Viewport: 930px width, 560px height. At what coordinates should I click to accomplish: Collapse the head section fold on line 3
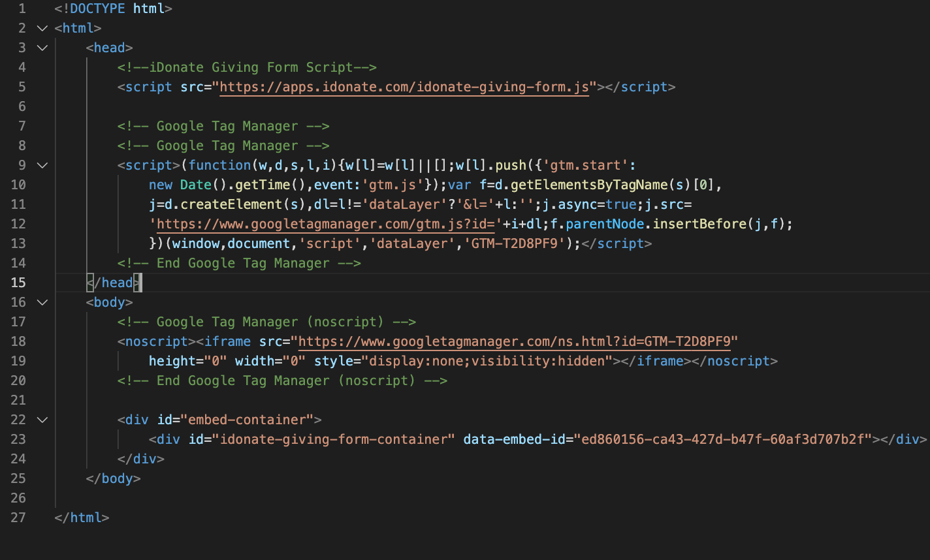coord(42,48)
